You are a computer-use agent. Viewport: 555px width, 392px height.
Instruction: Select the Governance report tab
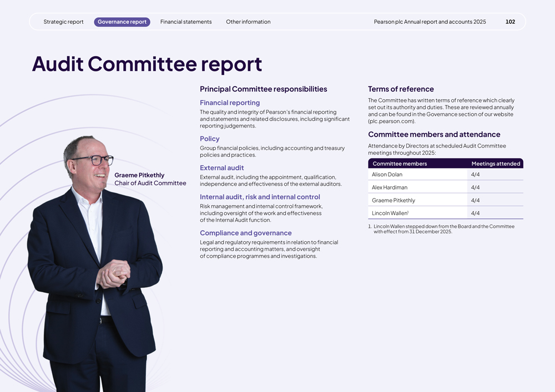tap(122, 22)
